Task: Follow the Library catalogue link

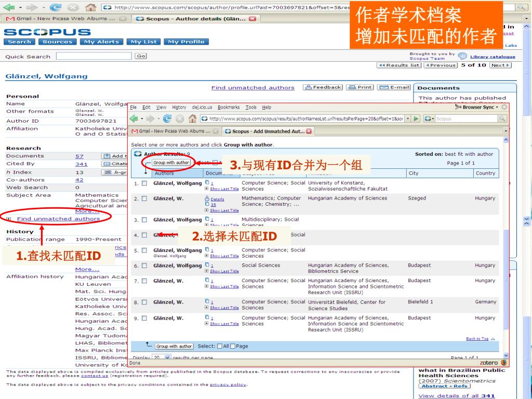Action: pyautogui.click(x=493, y=57)
